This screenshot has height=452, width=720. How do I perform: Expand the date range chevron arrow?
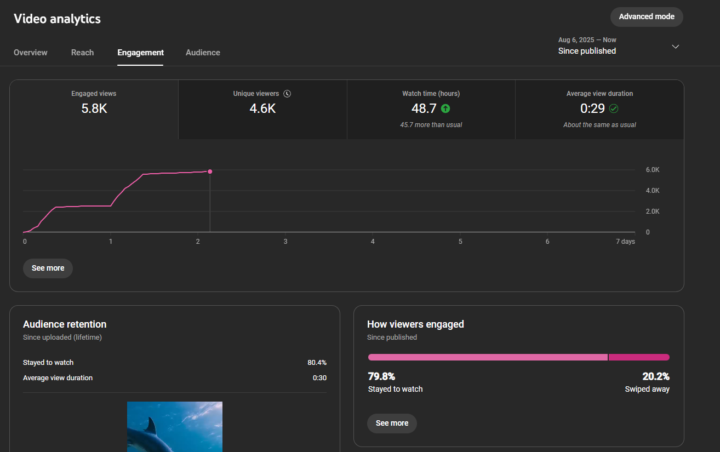pyautogui.click(x=675, y=46)
